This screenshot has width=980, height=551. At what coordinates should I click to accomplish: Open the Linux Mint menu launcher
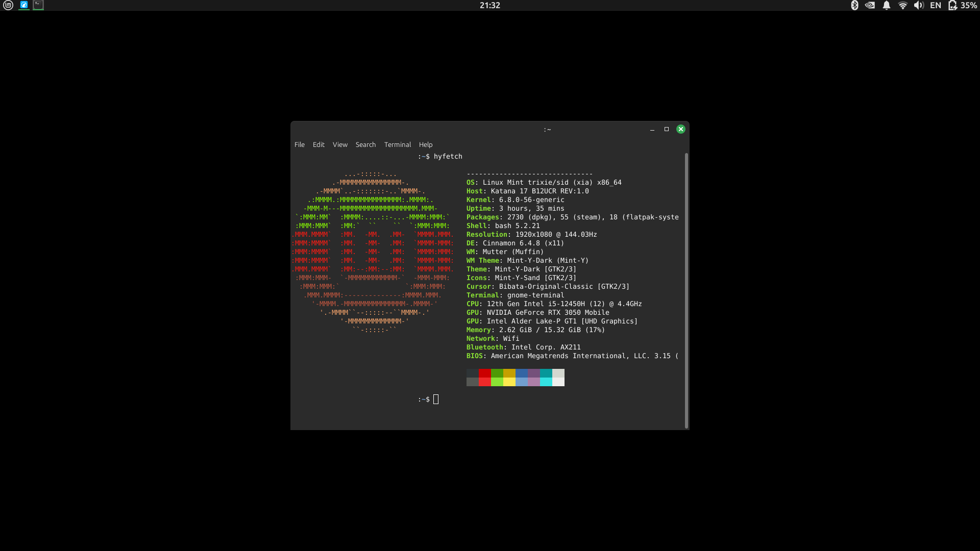tap(8, 5)
